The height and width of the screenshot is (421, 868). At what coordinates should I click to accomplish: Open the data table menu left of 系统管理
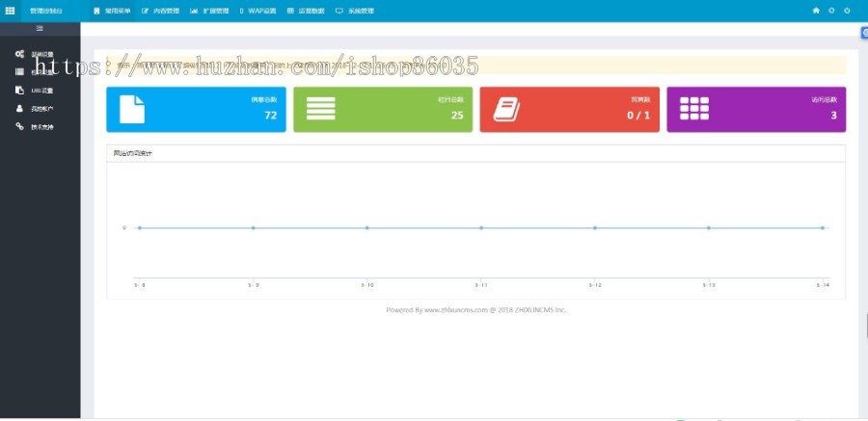click(x=306, y=11)
